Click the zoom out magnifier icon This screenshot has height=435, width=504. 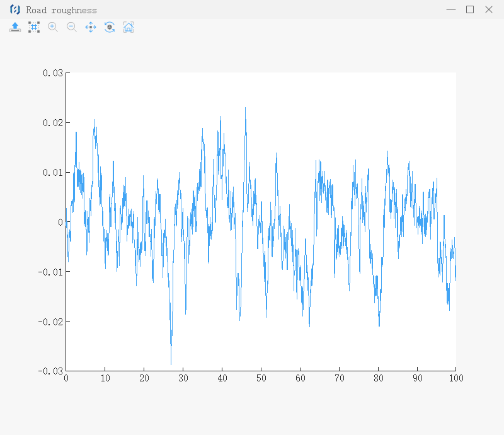click(x=72, y=27)
